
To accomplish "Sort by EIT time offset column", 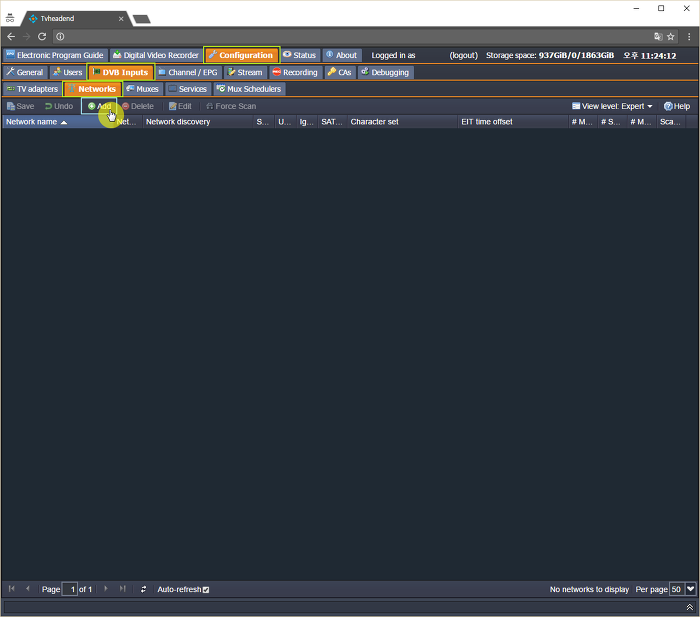I will (x=513, y=122).
